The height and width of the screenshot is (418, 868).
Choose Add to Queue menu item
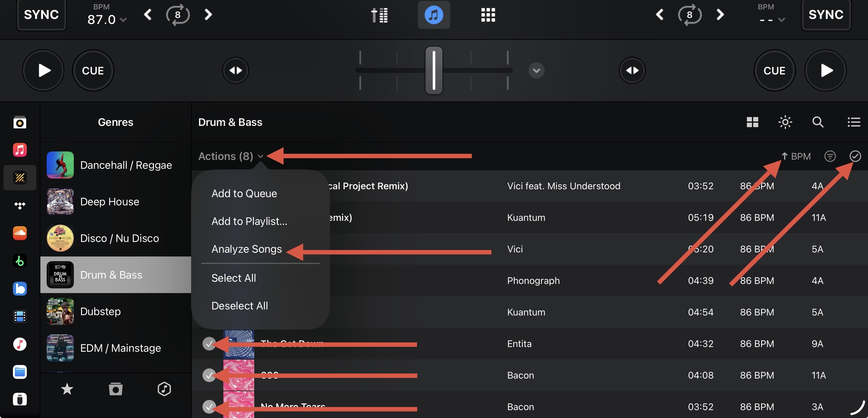coord(244,193)
